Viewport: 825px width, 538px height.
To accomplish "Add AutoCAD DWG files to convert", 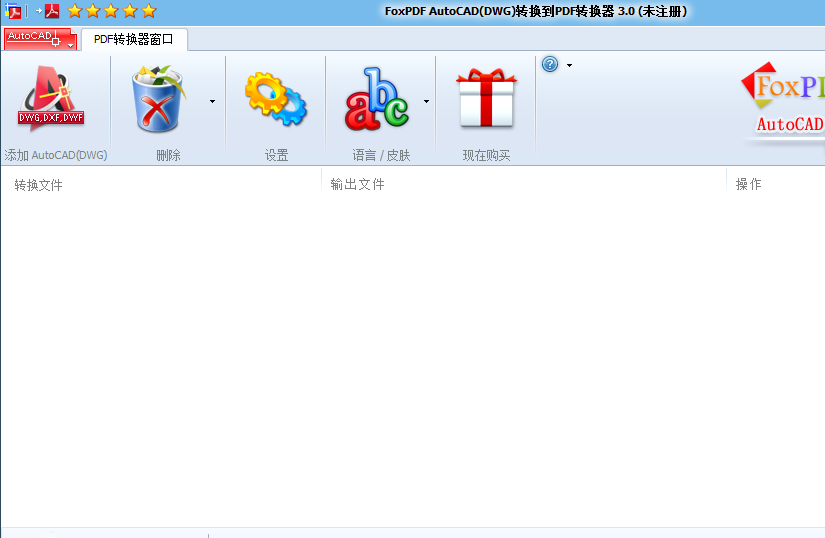I will click(x=51, y=99).
